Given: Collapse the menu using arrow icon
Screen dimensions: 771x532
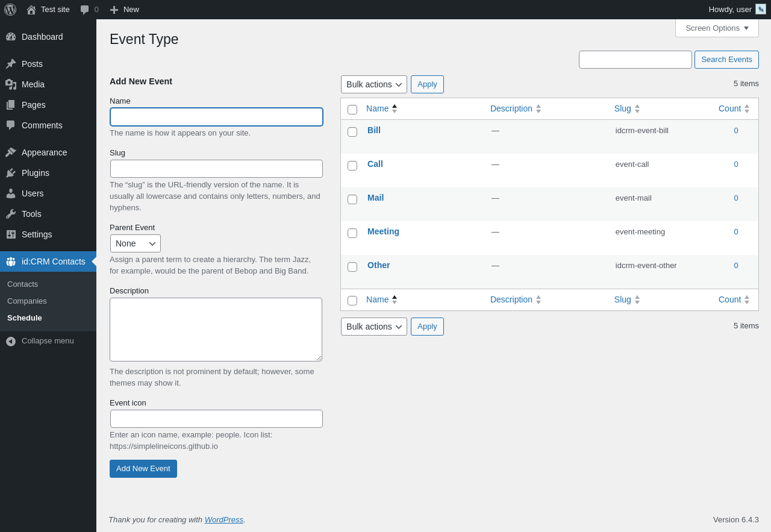Looking at the screenshot, I should (11, 341).
